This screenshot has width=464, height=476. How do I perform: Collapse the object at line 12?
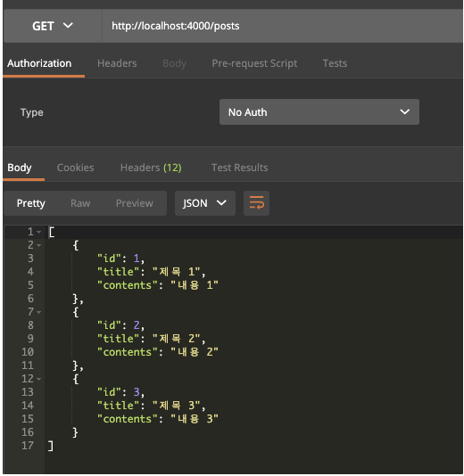(x=38, y=379)
